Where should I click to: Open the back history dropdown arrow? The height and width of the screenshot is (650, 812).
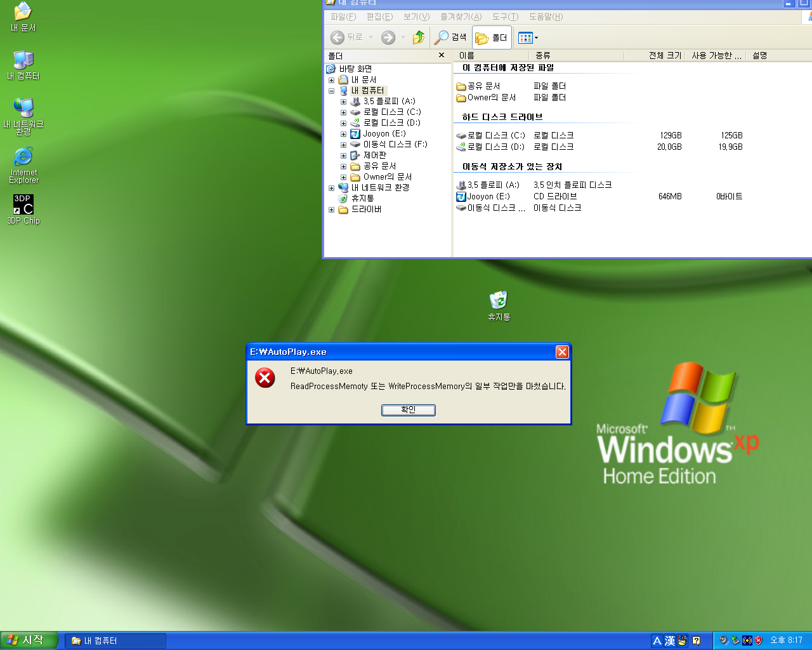371,37
